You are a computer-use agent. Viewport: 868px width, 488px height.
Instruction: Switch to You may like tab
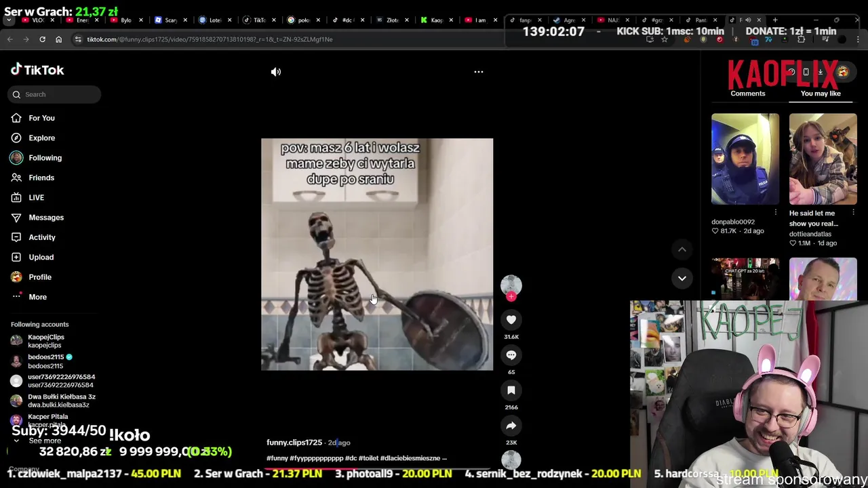[821, 94]
